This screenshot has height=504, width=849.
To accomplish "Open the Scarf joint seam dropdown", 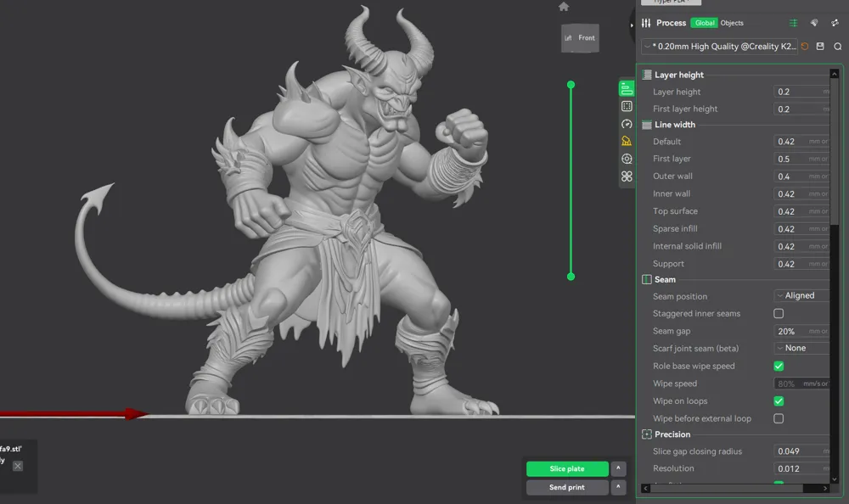I will click(x=802, y=348).
